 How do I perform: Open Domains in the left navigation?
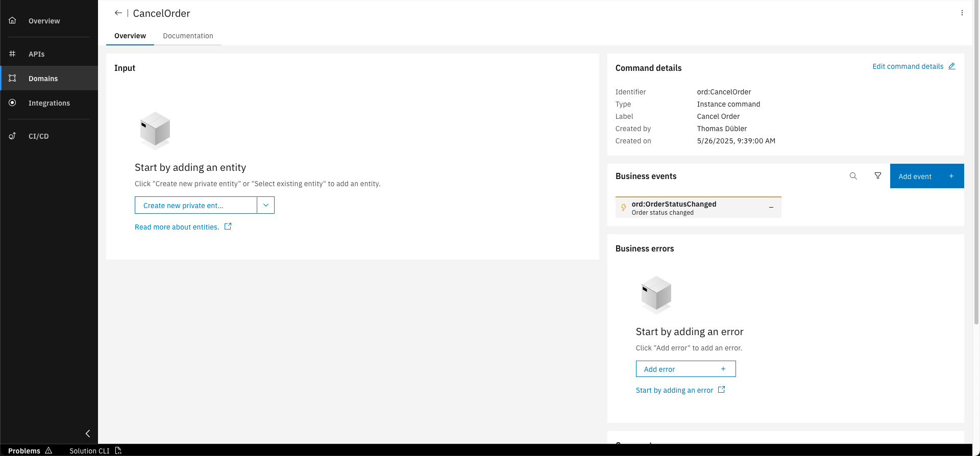(49, 79)
